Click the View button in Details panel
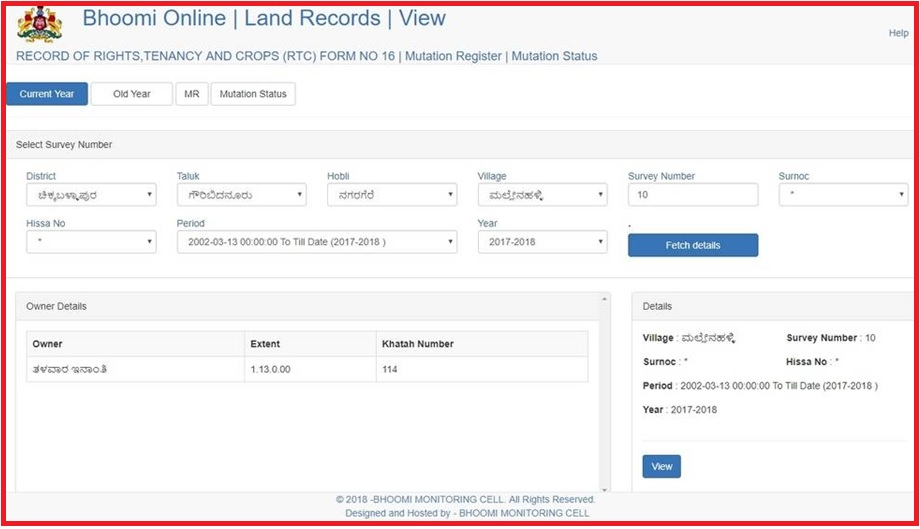 point(662,466)
